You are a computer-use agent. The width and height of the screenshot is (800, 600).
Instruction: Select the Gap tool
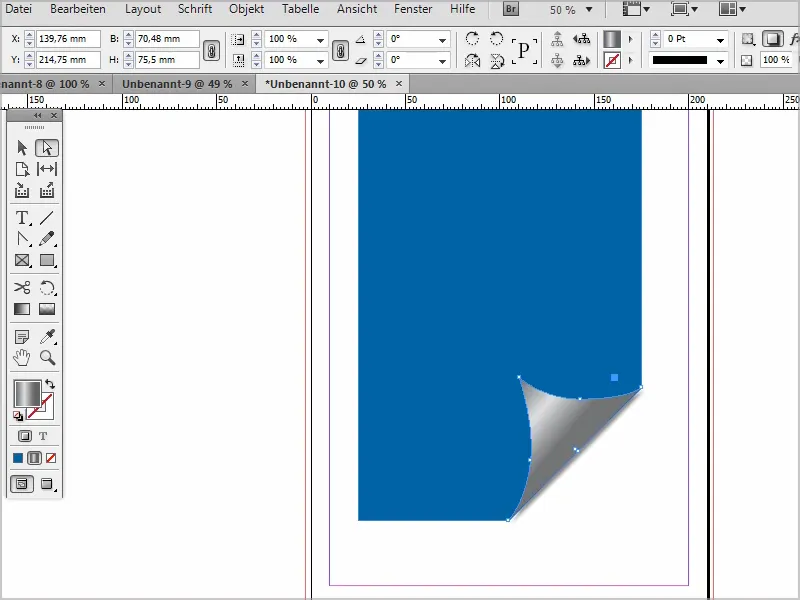[47, 169]
